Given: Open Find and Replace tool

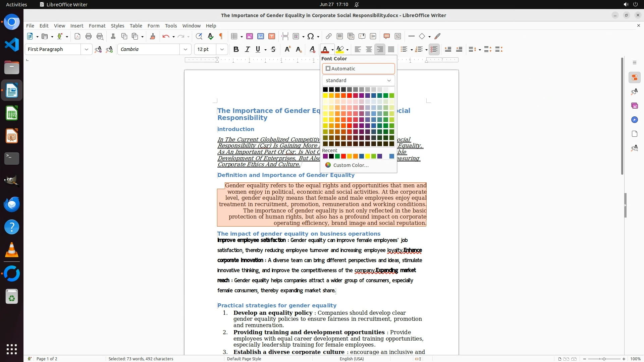Looking at the screenshot, I should [199, 37].
